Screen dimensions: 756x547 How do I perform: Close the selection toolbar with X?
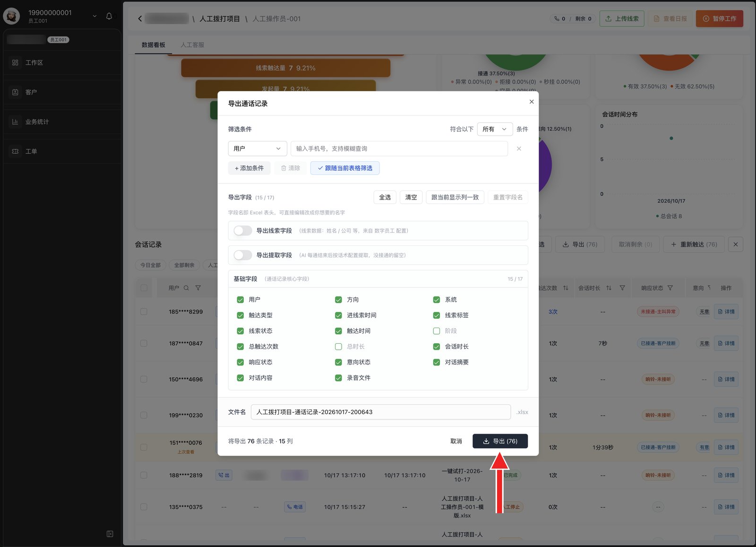(736, 244)
